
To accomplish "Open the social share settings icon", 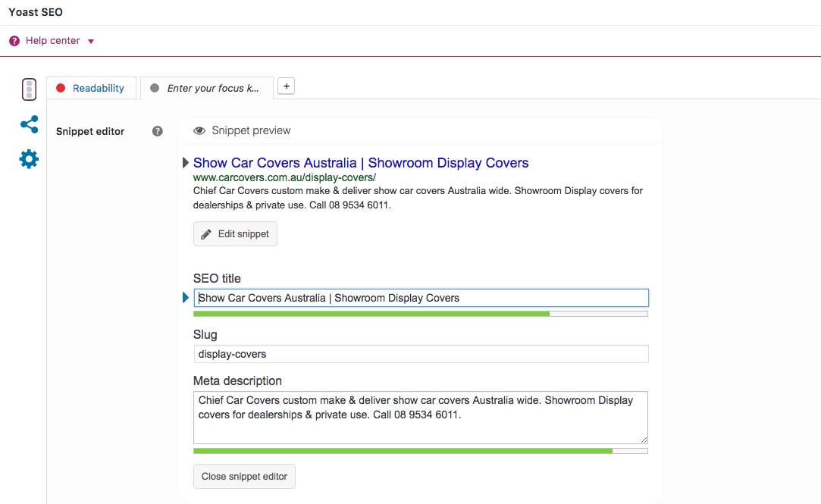I will [x=30, y=124].
